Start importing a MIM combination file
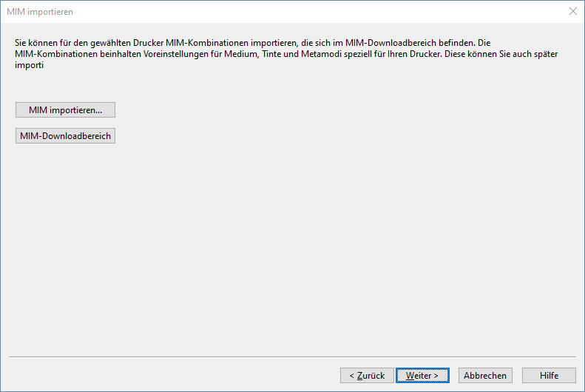The width and height of the screenshot is (585, 392). click(x=65, y=109)
